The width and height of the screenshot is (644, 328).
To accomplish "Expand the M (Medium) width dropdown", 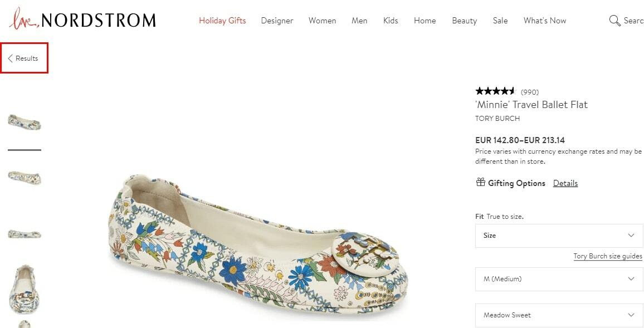I will point(559,279).
